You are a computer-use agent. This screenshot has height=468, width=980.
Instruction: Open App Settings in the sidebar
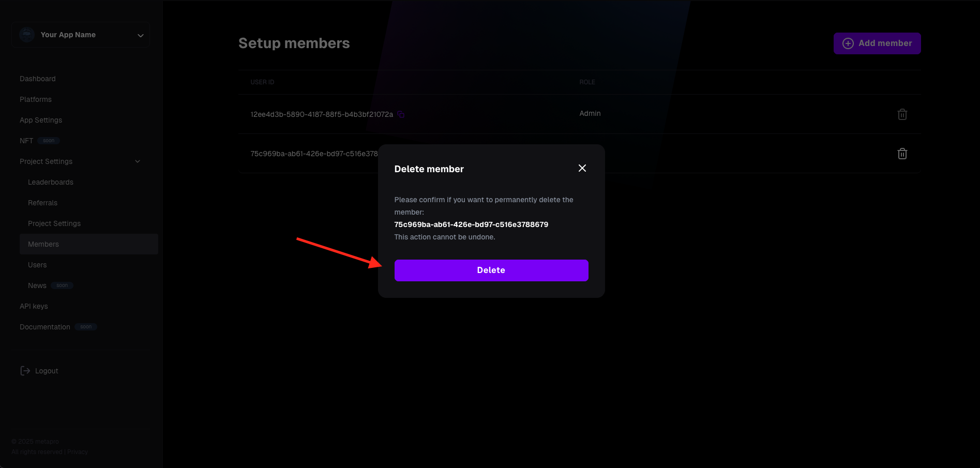(41, 120)
